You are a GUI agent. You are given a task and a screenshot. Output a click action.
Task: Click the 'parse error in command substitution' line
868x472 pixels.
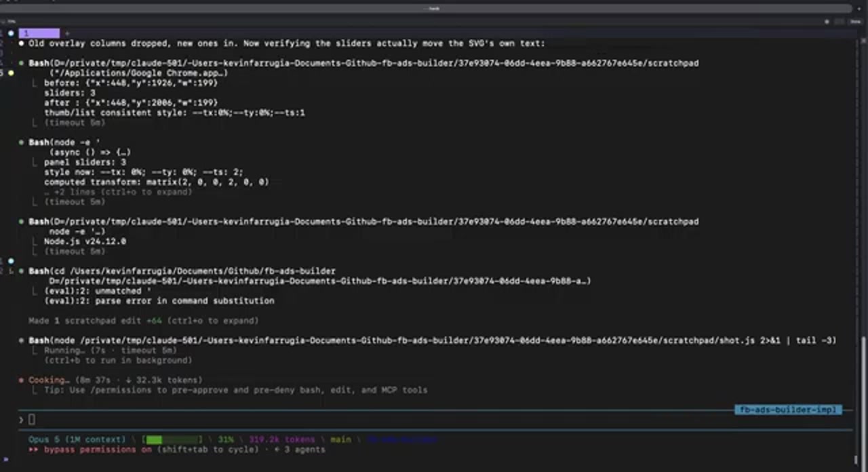[x=159, y=301]
